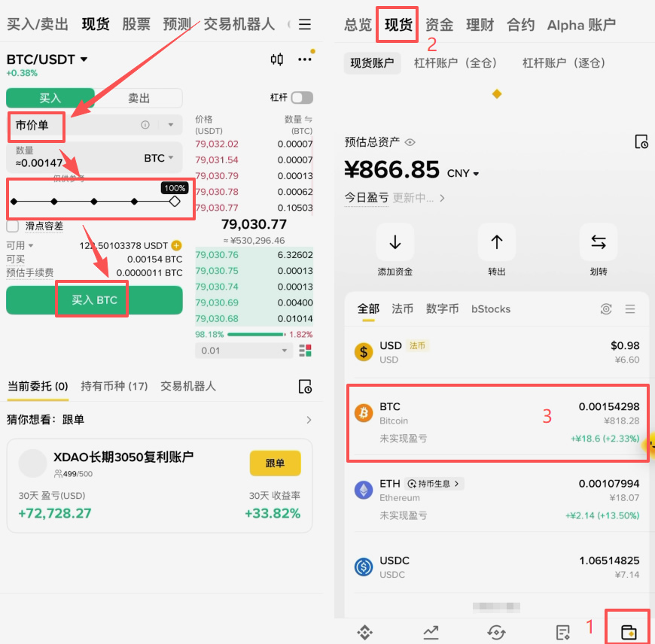Switch order book layout with red-green icon

[306, 351]
